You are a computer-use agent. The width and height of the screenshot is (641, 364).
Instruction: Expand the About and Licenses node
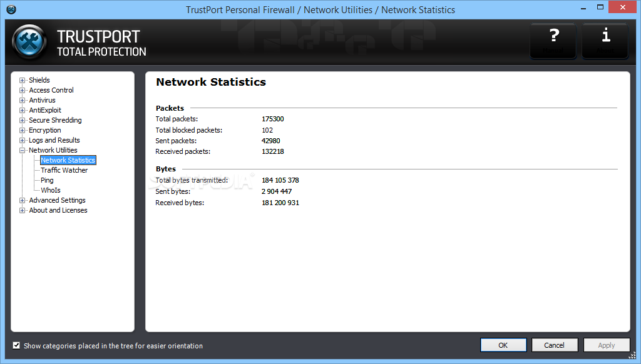tap(22, 210)
